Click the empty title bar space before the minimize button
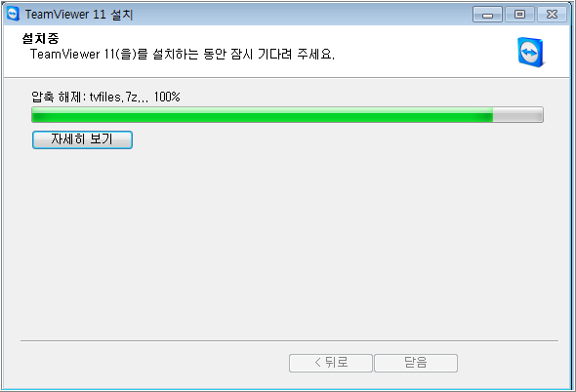576x392 pixels. (x=302, y=15)
